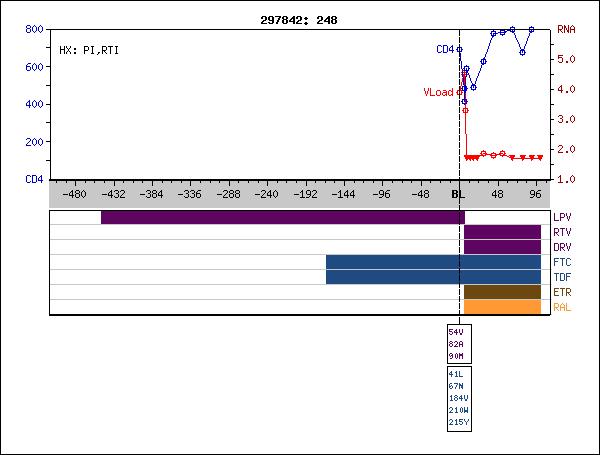Click the 184V mutation entry
Screen dimensions: 600x455
pyautogui.click(x=457, y=399)
